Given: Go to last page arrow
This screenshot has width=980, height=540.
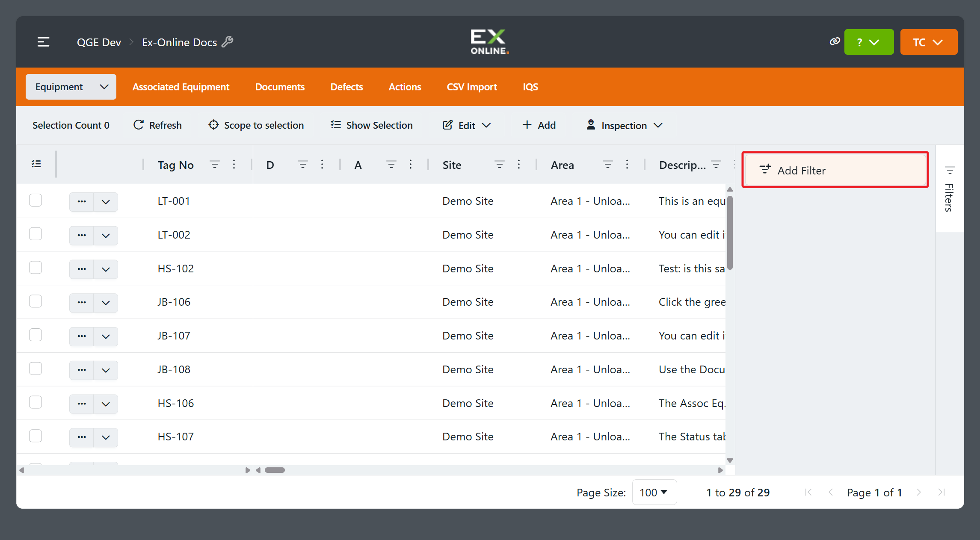Looking at the screenshot, I should (x=942, y=492).
